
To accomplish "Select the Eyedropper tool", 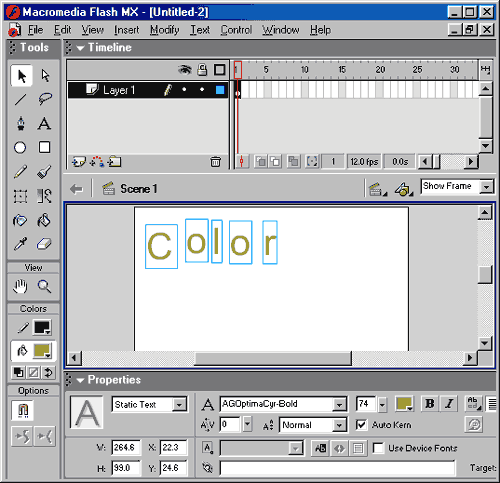I will coord(21,244).
